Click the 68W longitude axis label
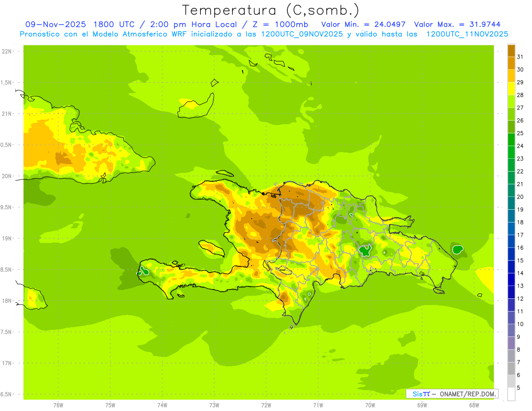 474,405
